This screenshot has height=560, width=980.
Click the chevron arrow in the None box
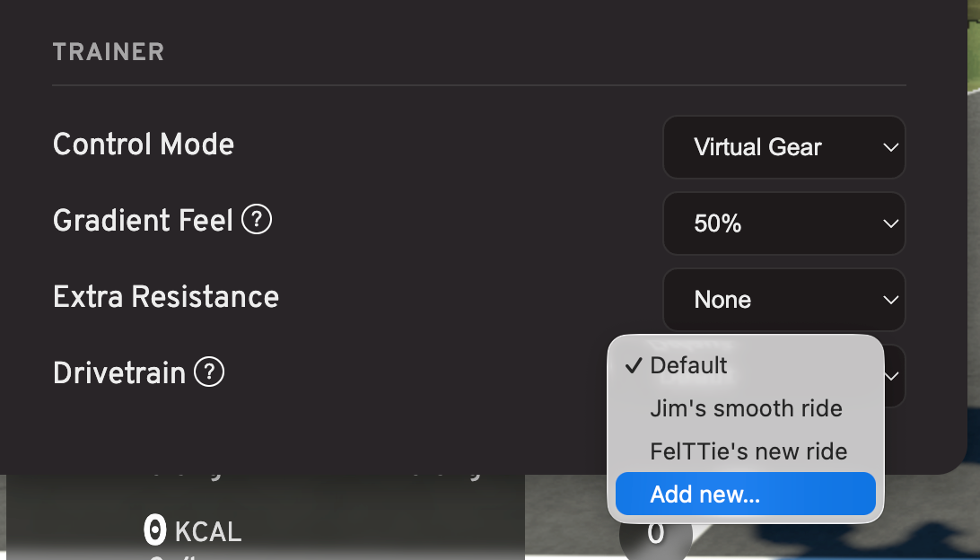[x=890, y=300]
